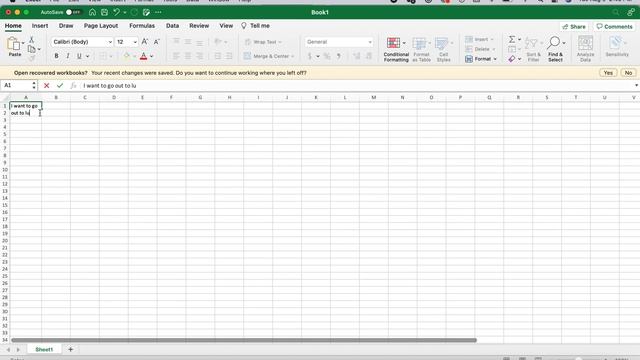Toggle Underline formatting

(79, 56)
